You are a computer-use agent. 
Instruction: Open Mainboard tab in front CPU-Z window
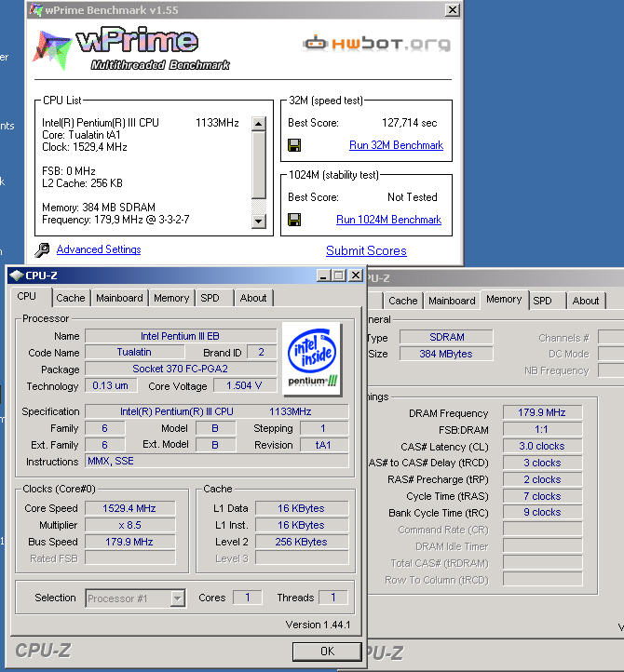pyautogui.click(x=119, y=298)
